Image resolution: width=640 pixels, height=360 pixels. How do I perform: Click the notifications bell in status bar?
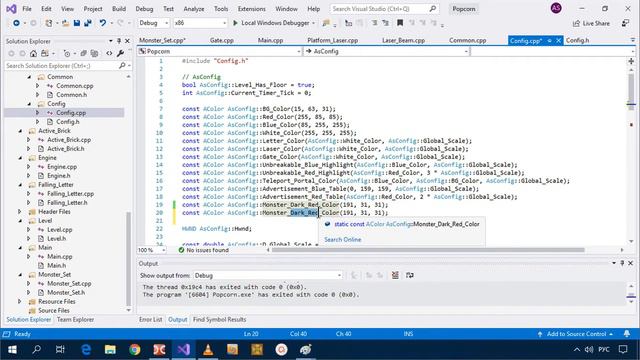click(627, 334)
